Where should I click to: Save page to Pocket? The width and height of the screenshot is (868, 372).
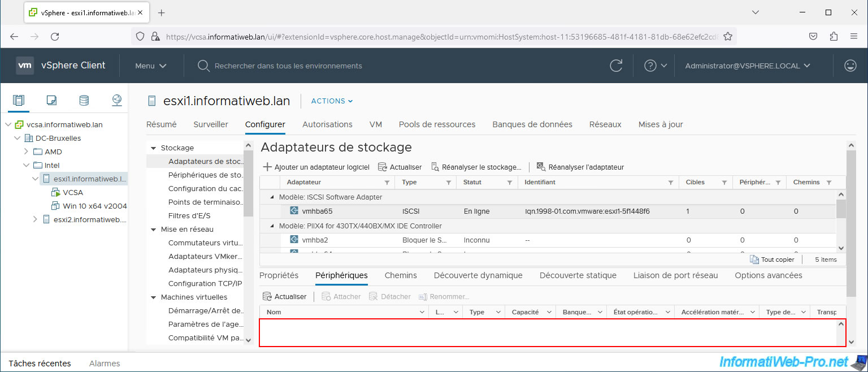coord(813,36)
